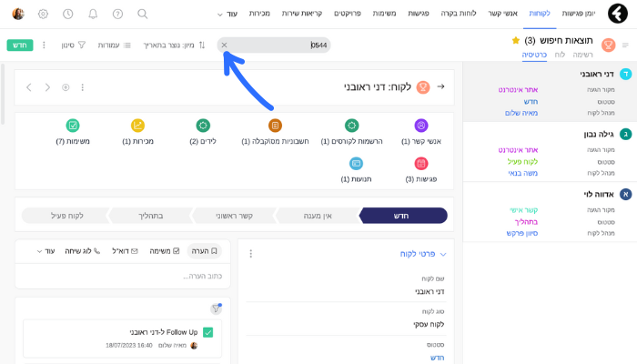The width and height of the screenshot is (637, 364).
Task: Click the global search magnifier icon
Action: (x=143, y=14)
